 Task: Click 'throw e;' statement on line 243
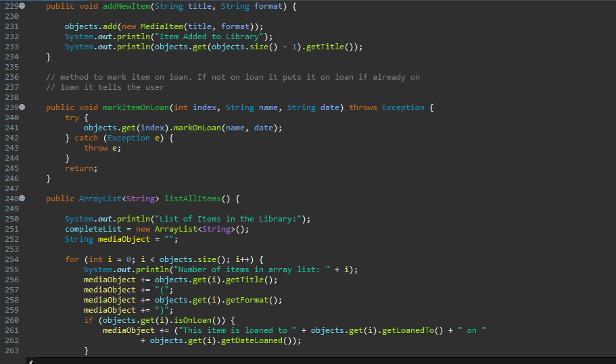[x=102, y=148]
